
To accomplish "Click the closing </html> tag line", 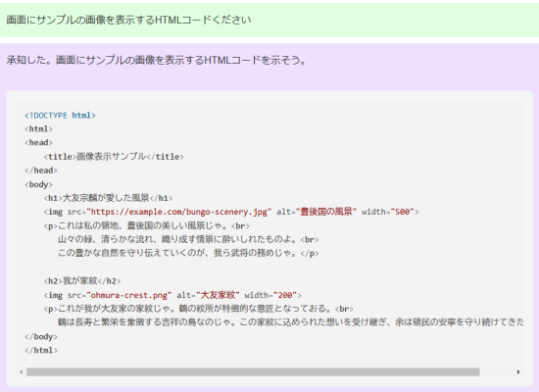I will click(x=41, y=351).
